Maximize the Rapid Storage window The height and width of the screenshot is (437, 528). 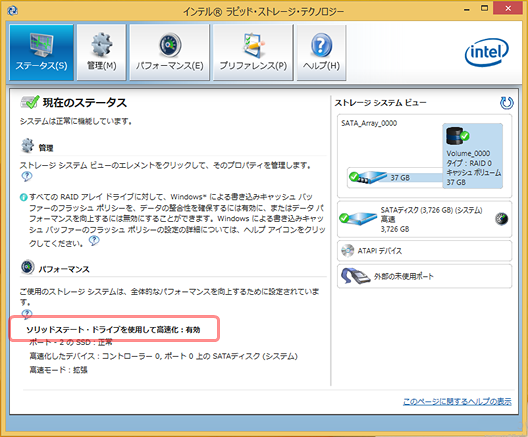point(484,8)
